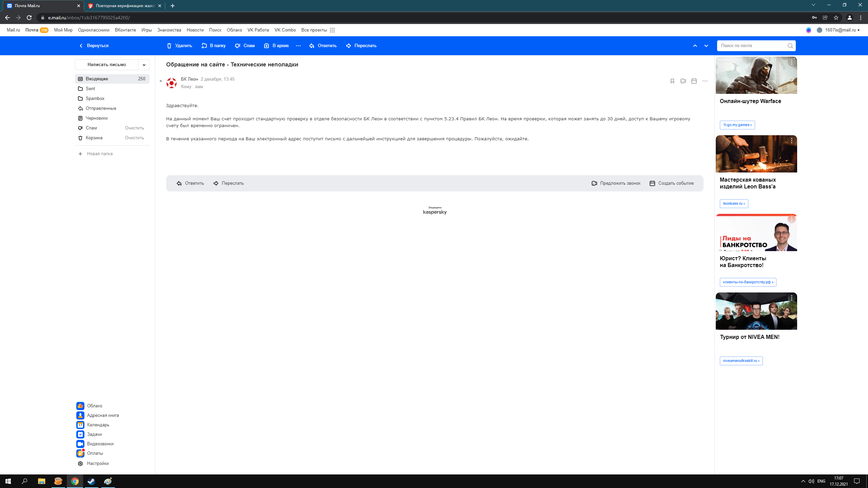Open Steam from the Windows taskbar
The image size is (868, 488).
click(x=91, y=481)
